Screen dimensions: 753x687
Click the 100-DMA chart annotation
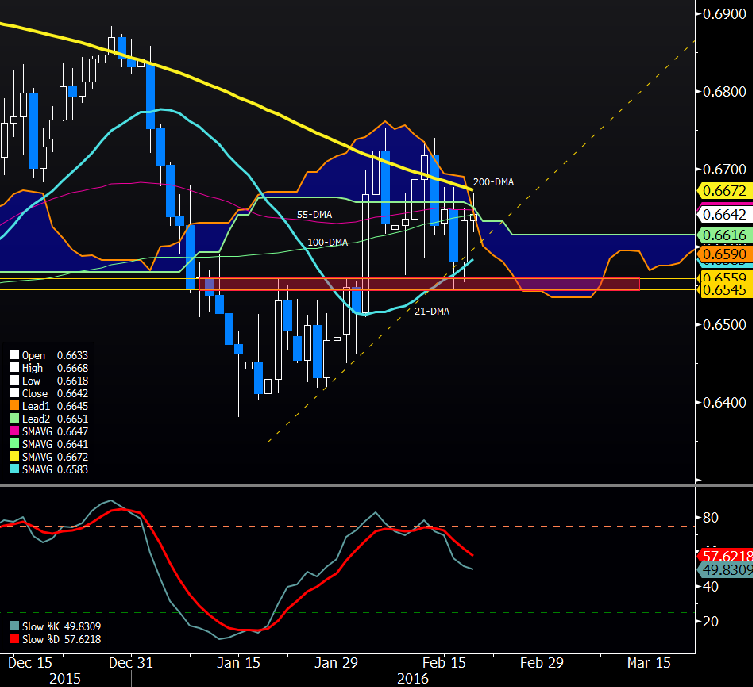(x=328, y=242)
